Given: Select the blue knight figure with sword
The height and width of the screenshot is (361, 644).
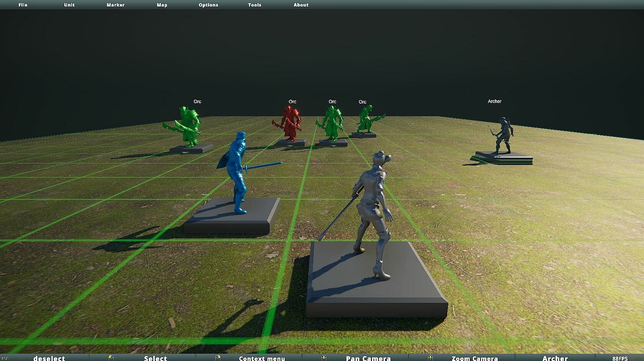Looking at the screenshot, I should point(238,173).
